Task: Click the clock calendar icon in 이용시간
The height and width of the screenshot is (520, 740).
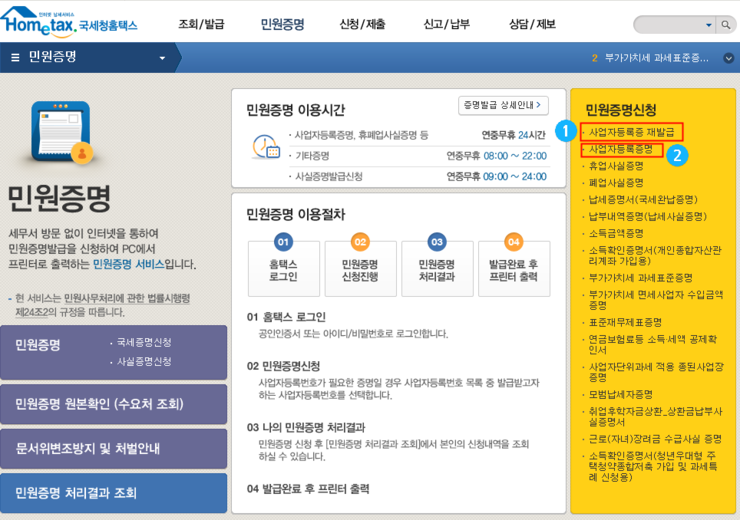Action: click(266, 147)
